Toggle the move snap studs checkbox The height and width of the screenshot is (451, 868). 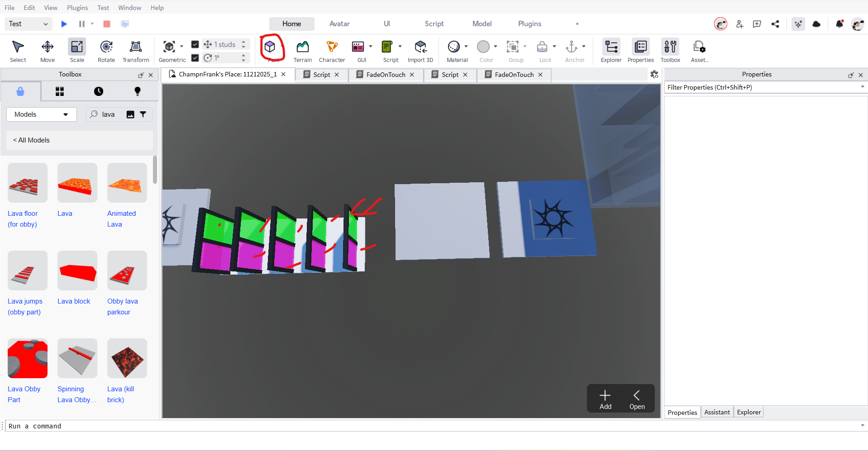(195, 44)
